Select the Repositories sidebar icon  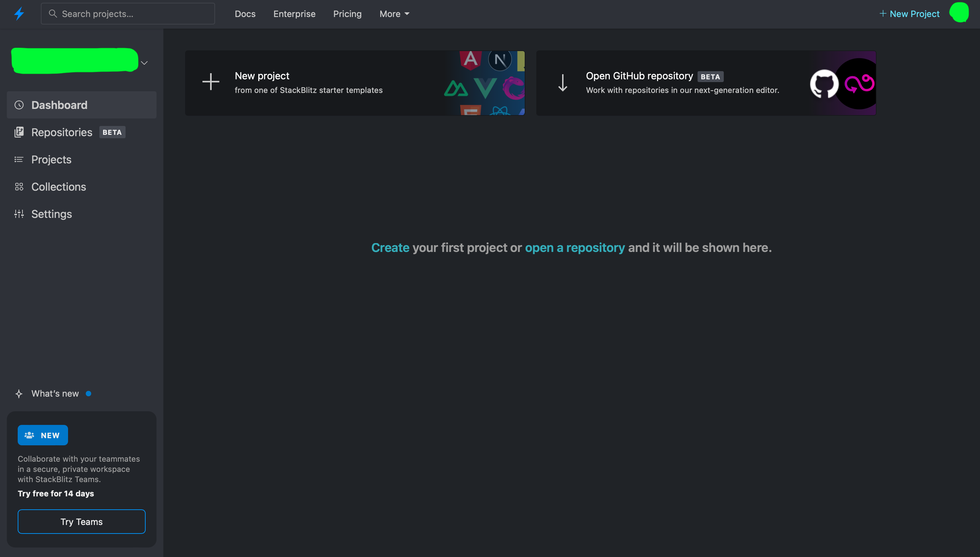(x=19, y=132)
